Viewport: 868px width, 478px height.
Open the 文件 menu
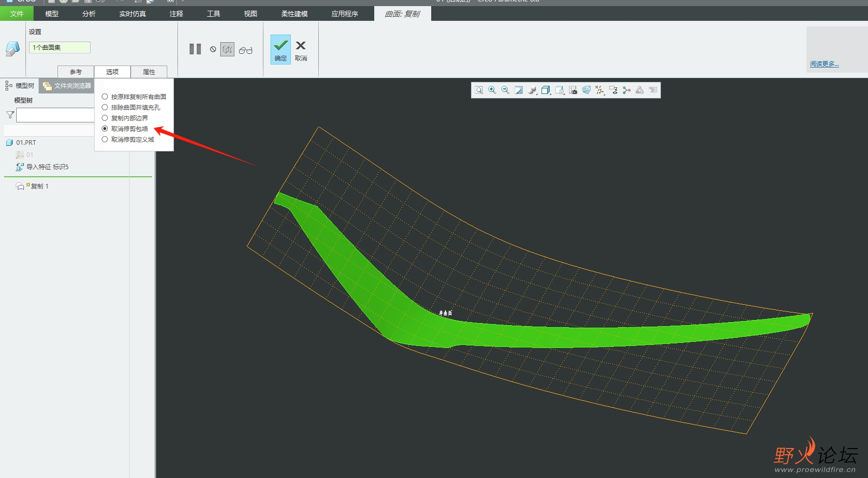[x=17, y=14]
